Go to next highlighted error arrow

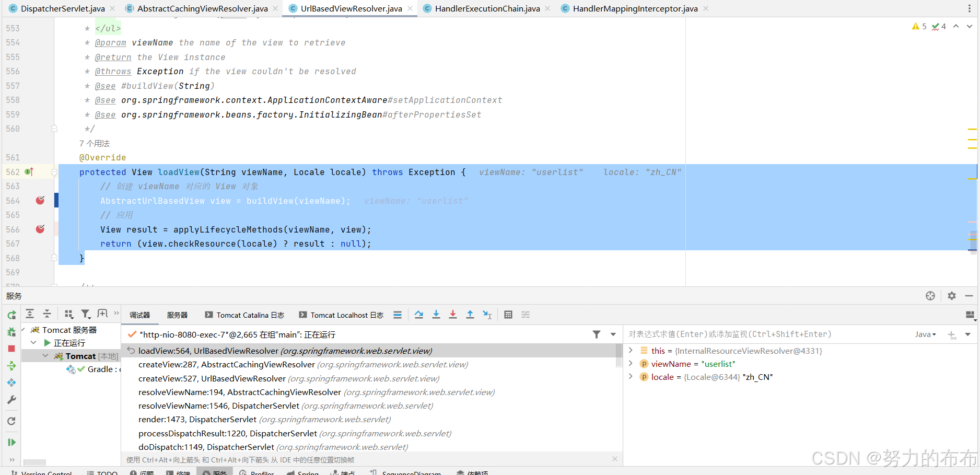[970, 26]
